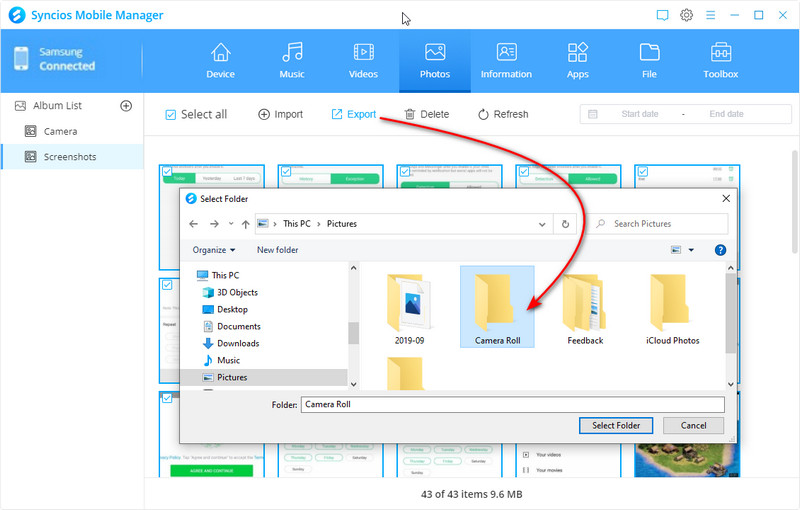The image size is (800, 510).
Task: Open the Videos tab
Action: click(363, 61)
